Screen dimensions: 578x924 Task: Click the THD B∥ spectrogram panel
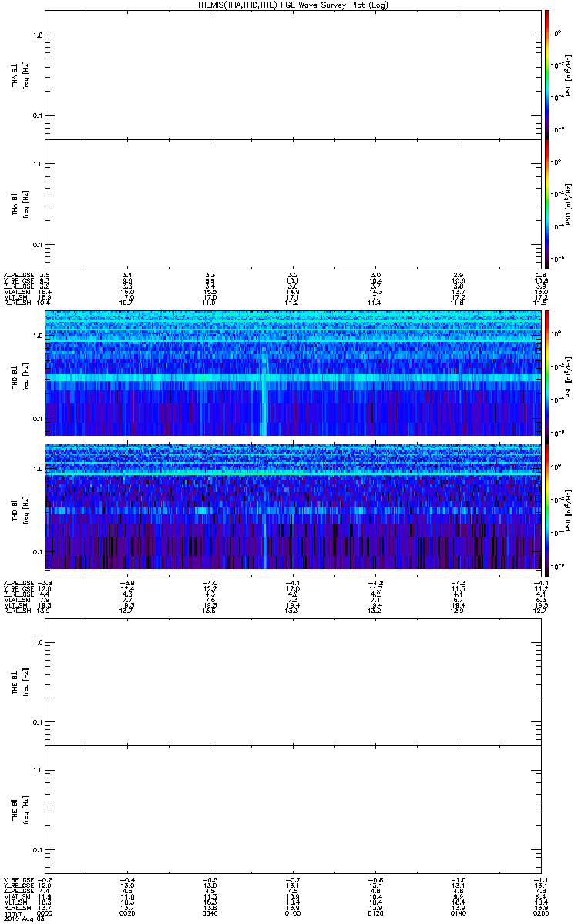[294, 507]
